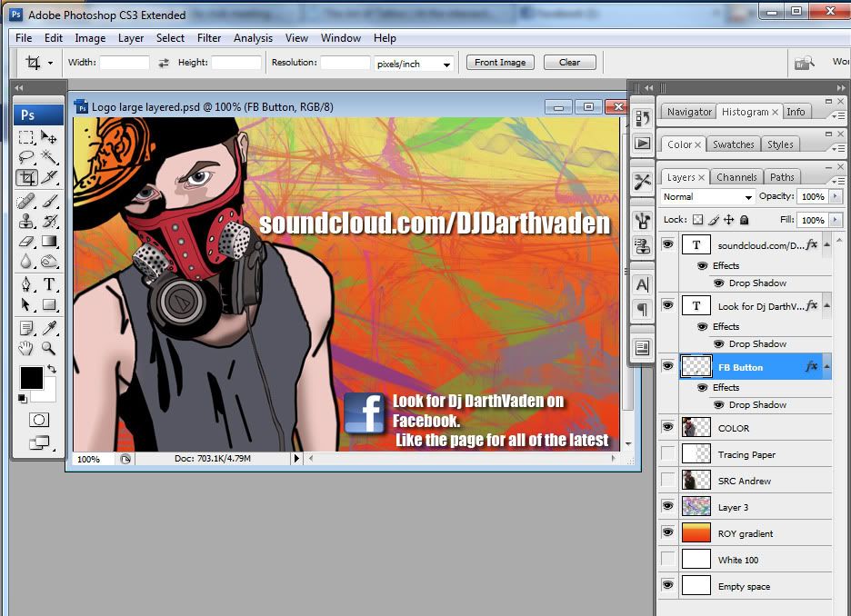Show the Tracing Paper layer
The width and height of the screenshot is (851, 616).
coord(668,454)
